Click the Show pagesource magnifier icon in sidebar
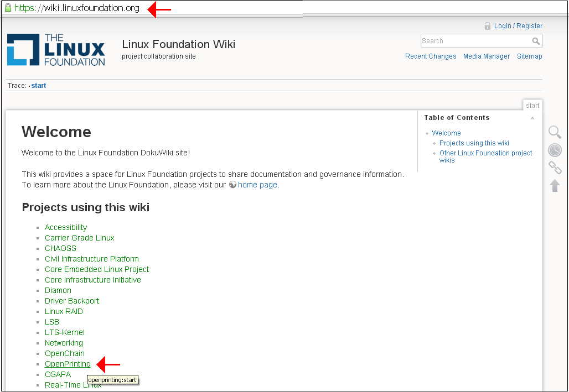 [x=555, y=132]
